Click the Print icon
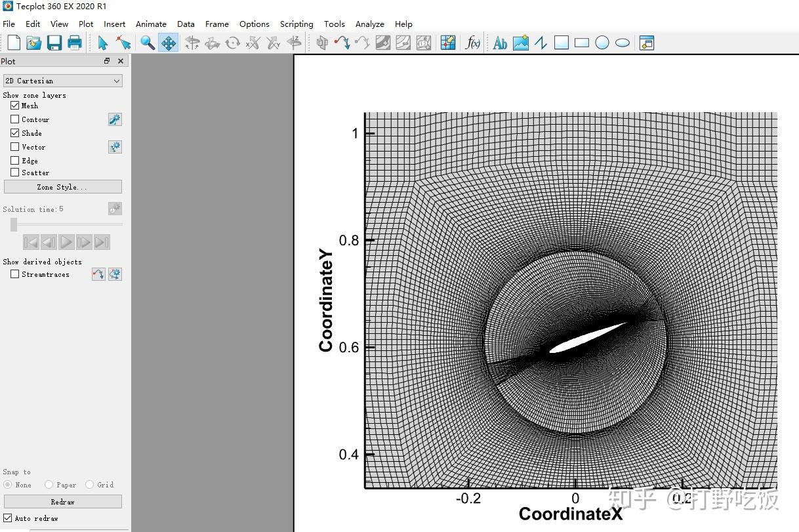The image size is (799, 532). [x=75, y=43]
